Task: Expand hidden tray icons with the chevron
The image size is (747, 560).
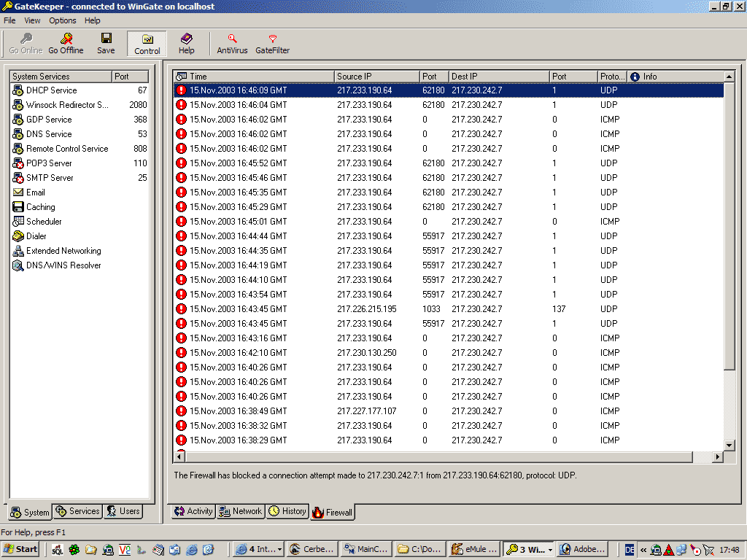Action: click(643, 550)
